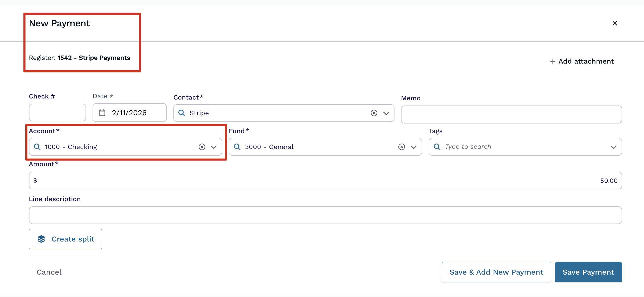Image resolution: width=644 pixels, height=297 pixels.
Task: Close the New Payment dialog
Action: click(x=615, y=23)
